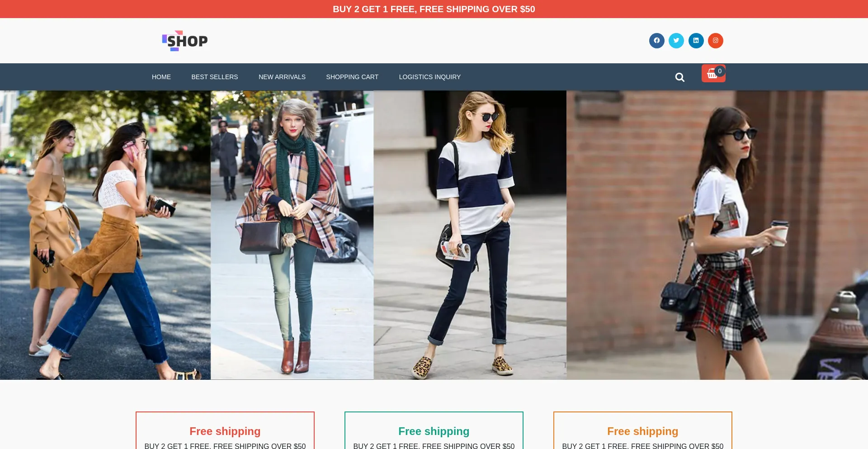
Task: Click the SHOP logo
Action: point(184,41)
